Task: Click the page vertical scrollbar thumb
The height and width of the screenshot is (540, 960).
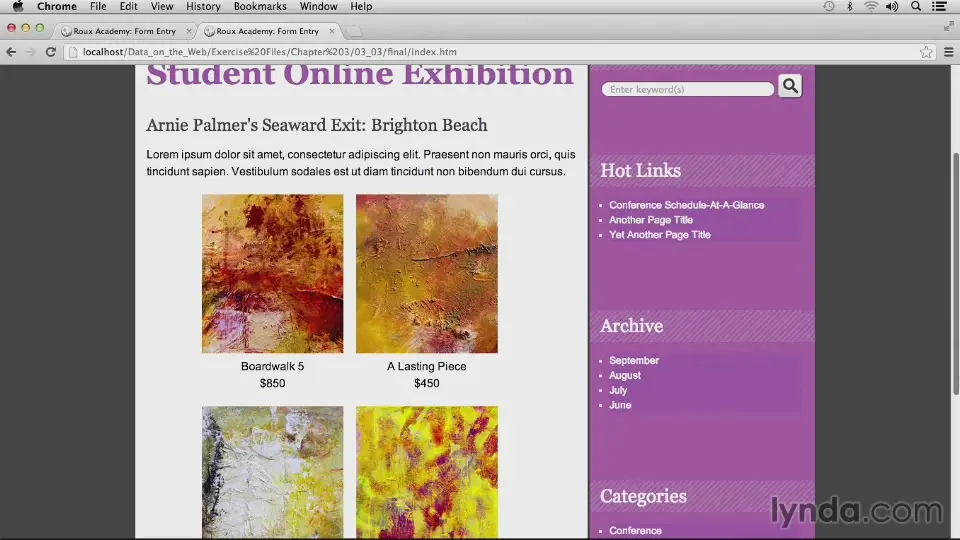Action: 955,274
